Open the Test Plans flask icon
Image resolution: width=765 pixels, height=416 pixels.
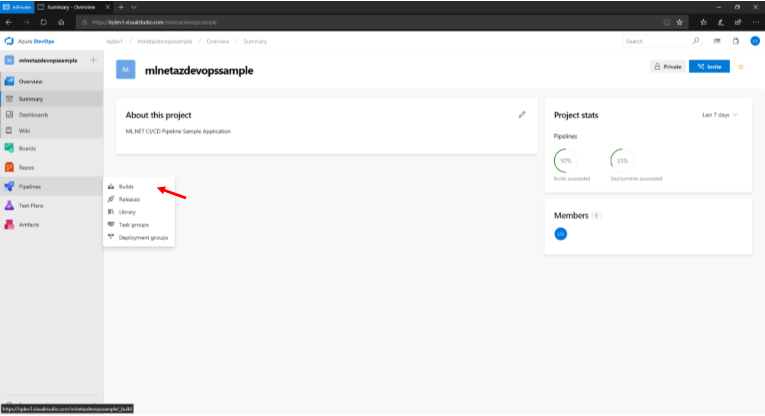click(x=9, y=206)
